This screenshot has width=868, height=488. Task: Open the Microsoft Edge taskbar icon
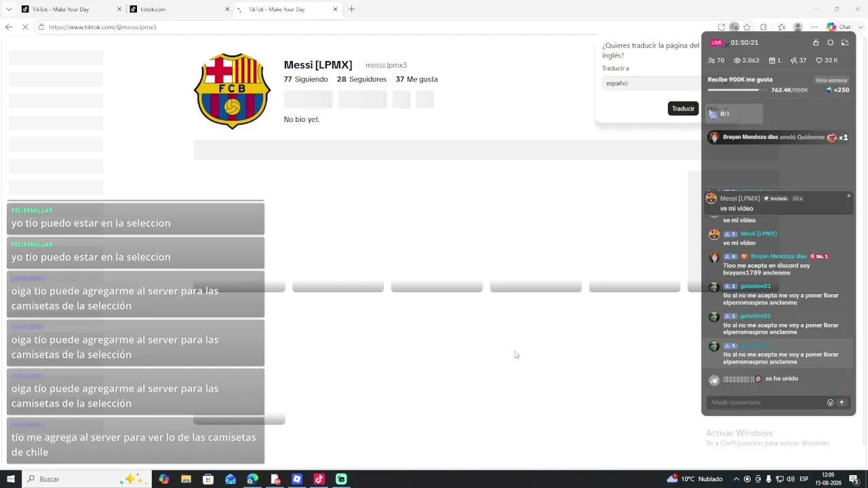pos(252,479)
